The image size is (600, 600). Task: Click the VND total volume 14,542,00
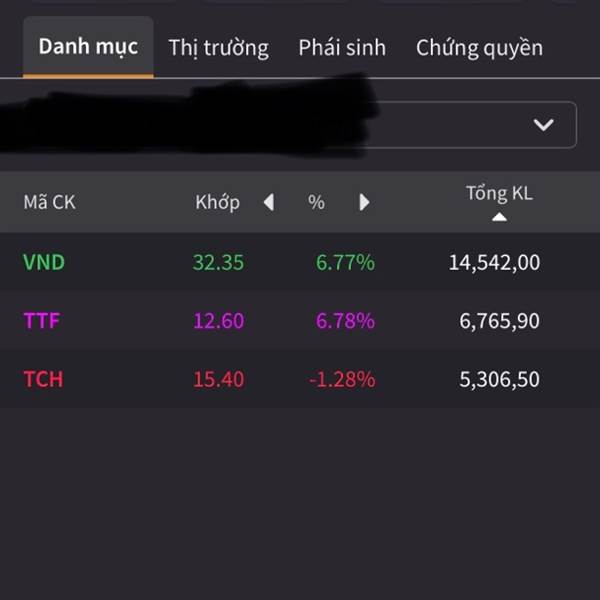coord(494,263)
